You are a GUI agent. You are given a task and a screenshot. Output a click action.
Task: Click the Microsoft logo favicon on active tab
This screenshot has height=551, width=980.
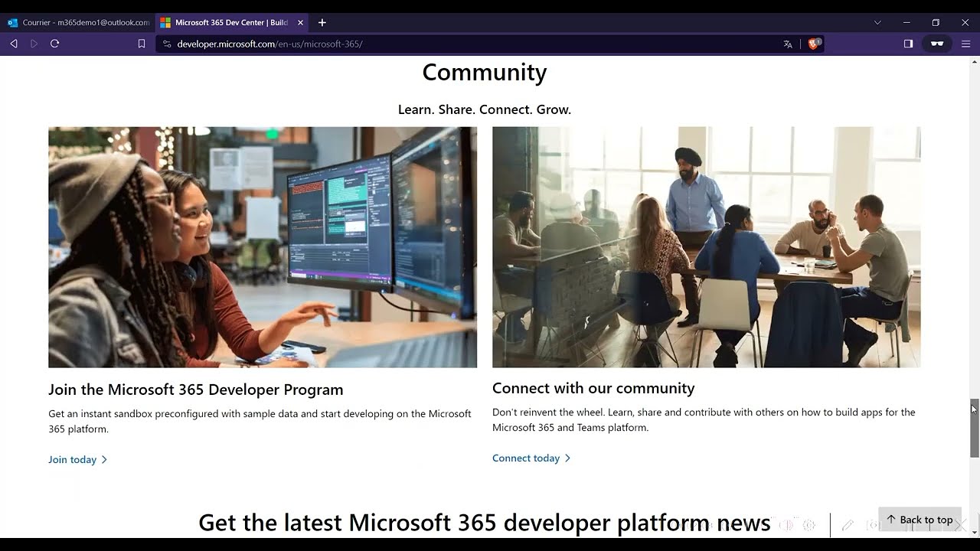click(x=165, y=22)
